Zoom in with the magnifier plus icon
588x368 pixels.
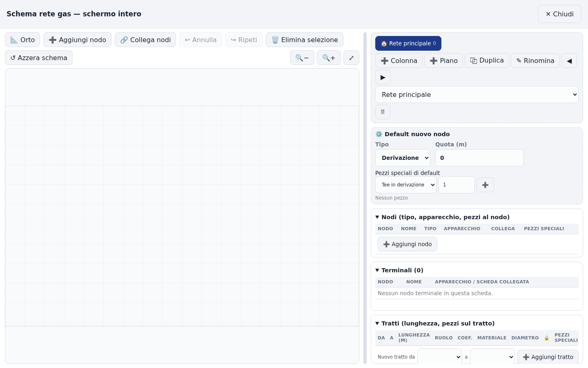point(329,58)
